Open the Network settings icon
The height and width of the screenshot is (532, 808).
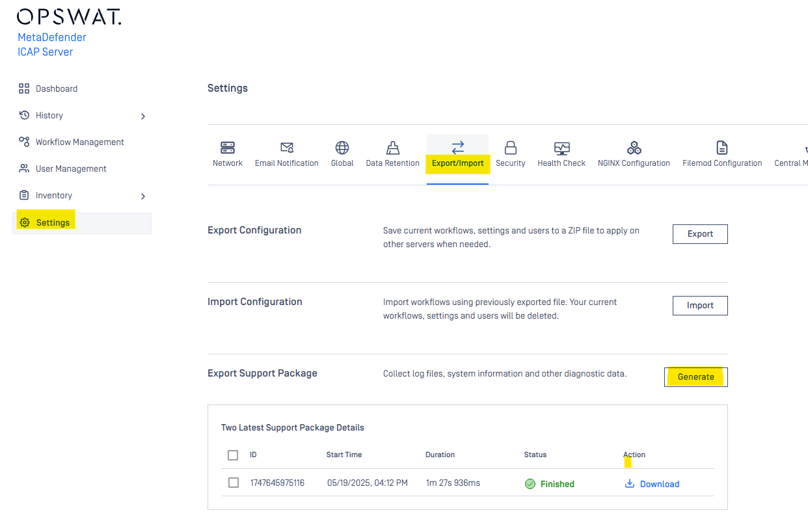(228, 148)
